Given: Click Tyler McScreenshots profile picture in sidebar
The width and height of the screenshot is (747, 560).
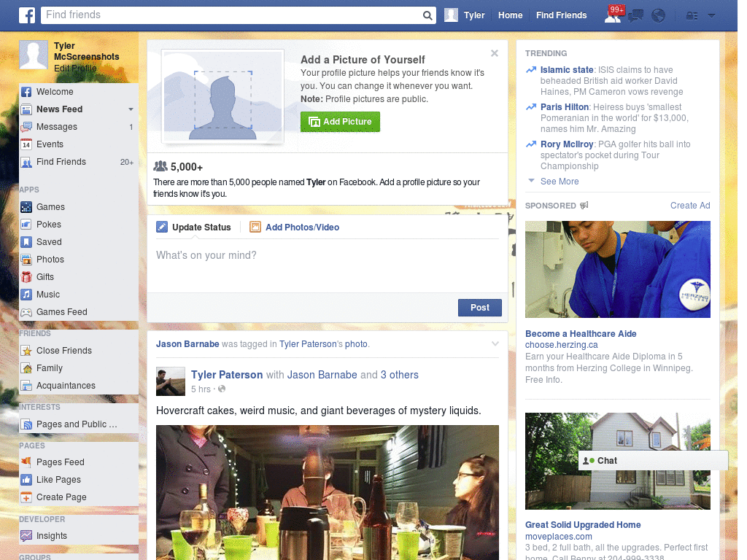Looking at the screenshot, I should click(x=34, y=55).
